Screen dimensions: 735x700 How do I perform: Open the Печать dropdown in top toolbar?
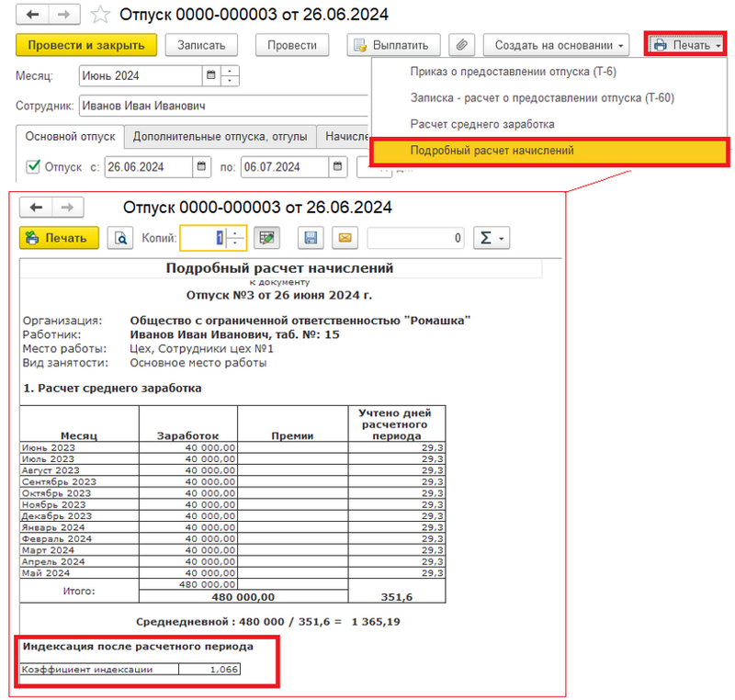pos(686,45)
